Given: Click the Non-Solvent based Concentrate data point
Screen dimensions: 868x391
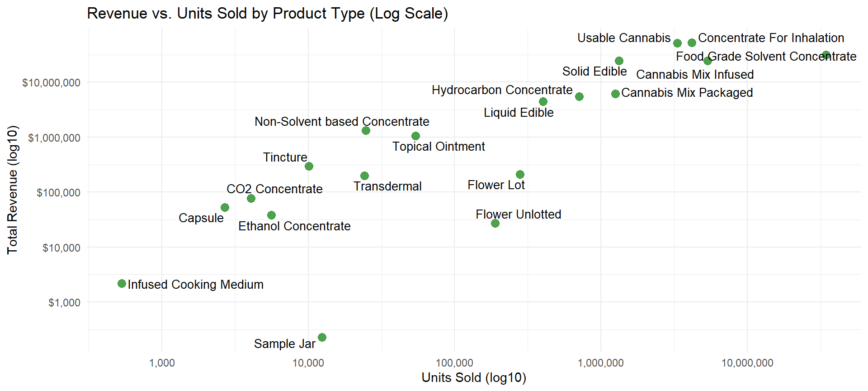Looking at the screenshot, I should coord(366,130).
